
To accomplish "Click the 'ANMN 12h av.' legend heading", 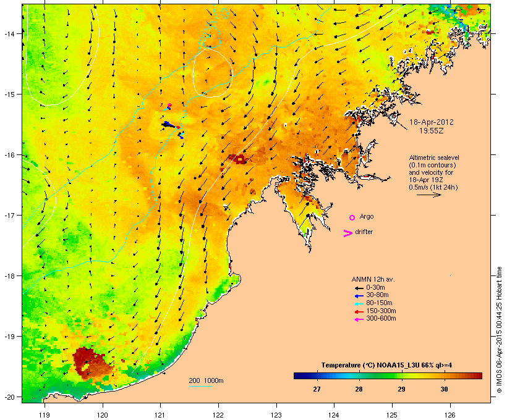I will [x=373, y=279].
